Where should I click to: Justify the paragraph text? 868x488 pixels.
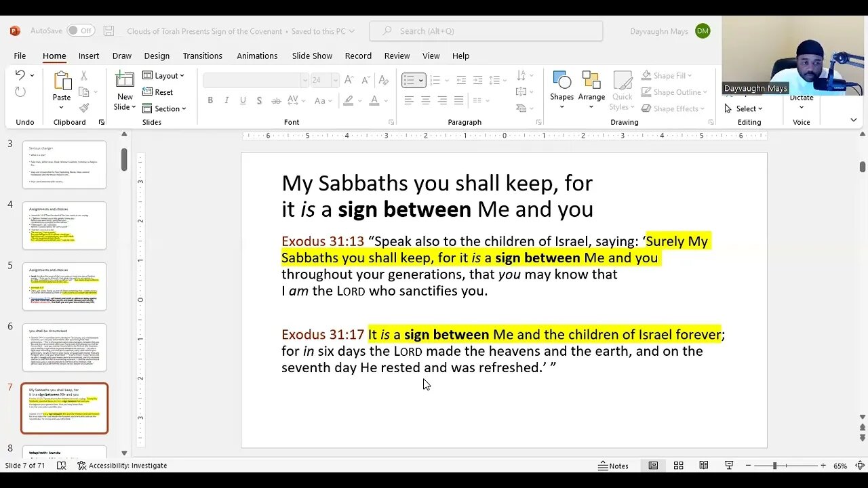point(458,100)
